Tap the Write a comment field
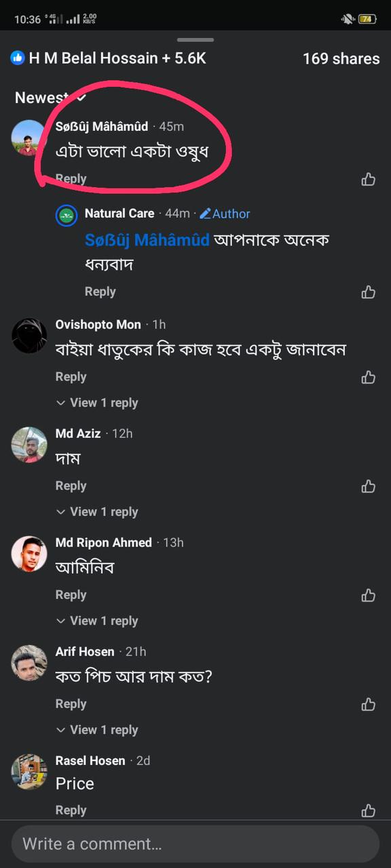The width and height of the screenshot is (391, 868). point(195,844)
